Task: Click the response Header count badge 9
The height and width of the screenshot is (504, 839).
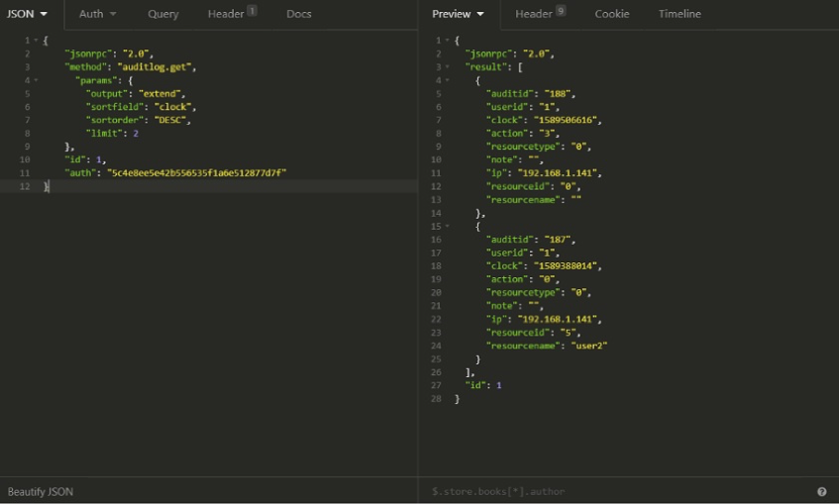Action: [x=561, y=11]
